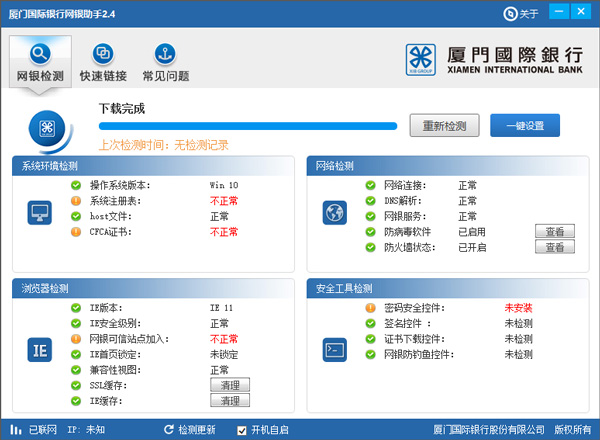The image size is (600, 440).
Task: Click the globe icon in 网络检测
Action: click(x=335, y=213)
